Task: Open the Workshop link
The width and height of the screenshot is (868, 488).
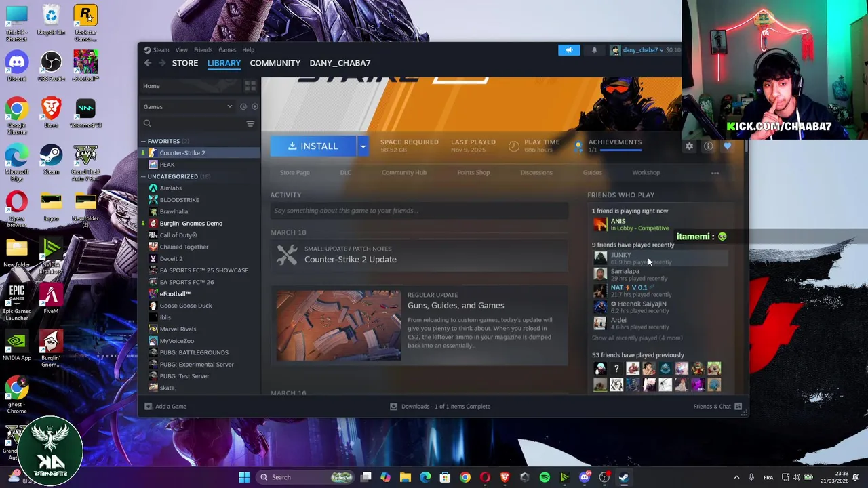Action: 646,173
